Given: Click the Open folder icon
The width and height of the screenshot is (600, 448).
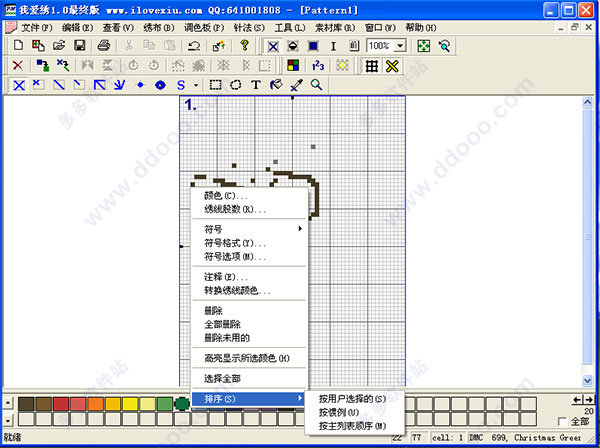Looking at the screenshot, I should (x=59, y=46).
